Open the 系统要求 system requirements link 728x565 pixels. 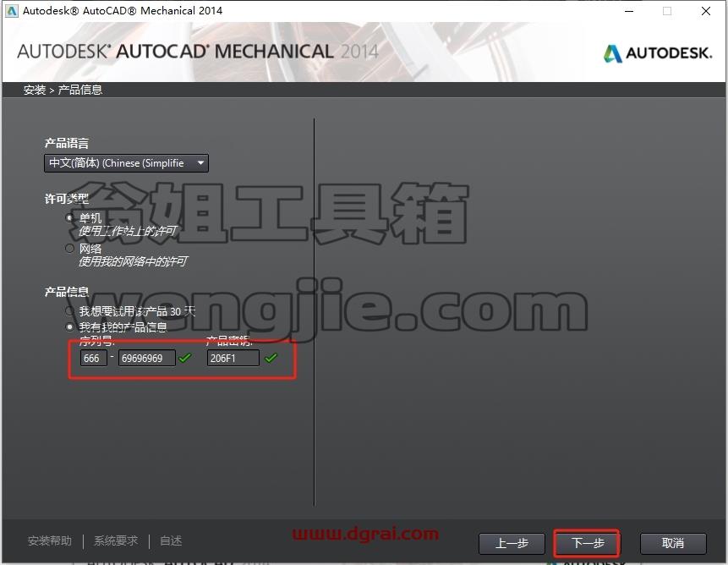click(116, 540)
